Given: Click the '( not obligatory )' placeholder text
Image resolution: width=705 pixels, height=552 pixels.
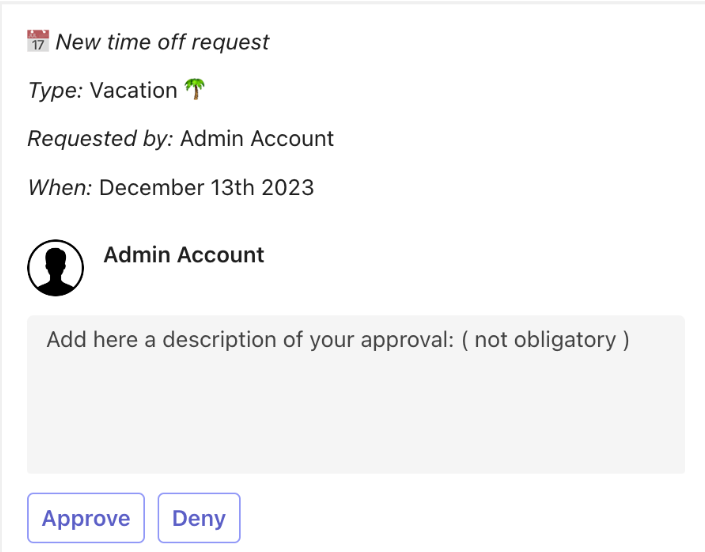Looking at the screenshot, I should 545,339.
